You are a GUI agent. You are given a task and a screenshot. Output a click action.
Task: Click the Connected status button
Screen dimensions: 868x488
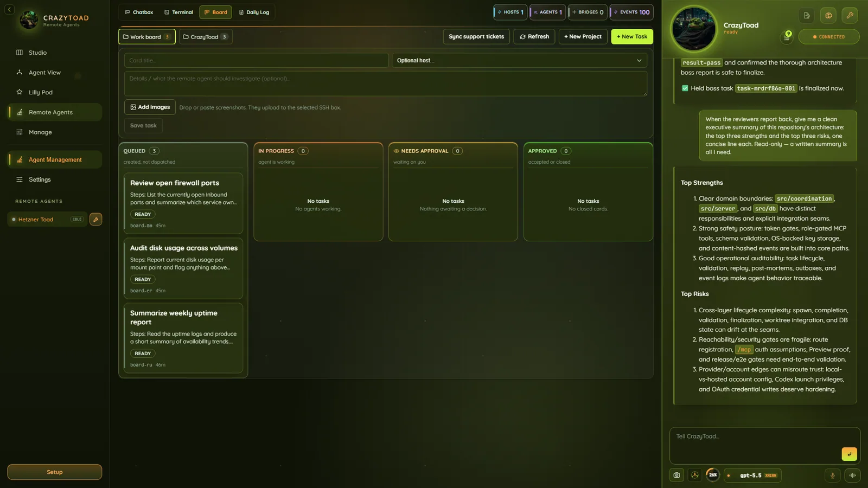click(829, 37)
